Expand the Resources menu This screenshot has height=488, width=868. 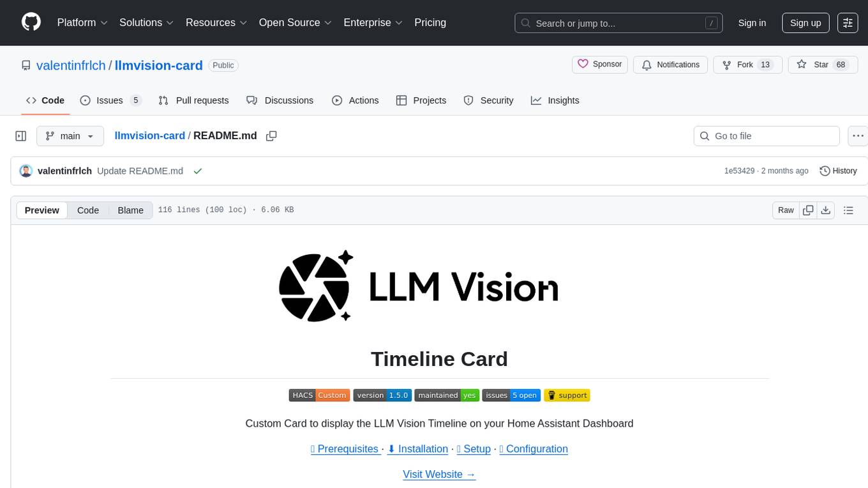pos(216,22)
